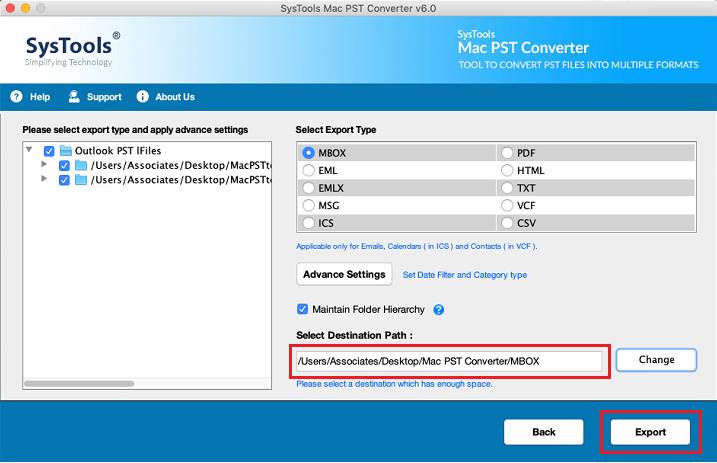Select the MBOX export type

(x=309, y=153)
